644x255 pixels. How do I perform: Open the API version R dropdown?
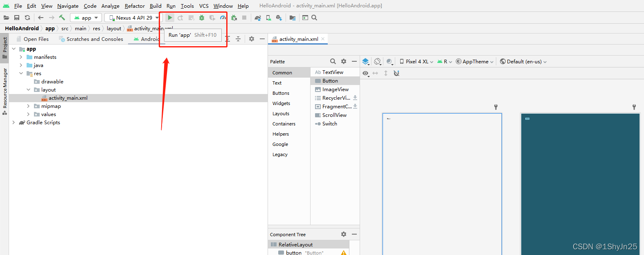click(444, 61)
